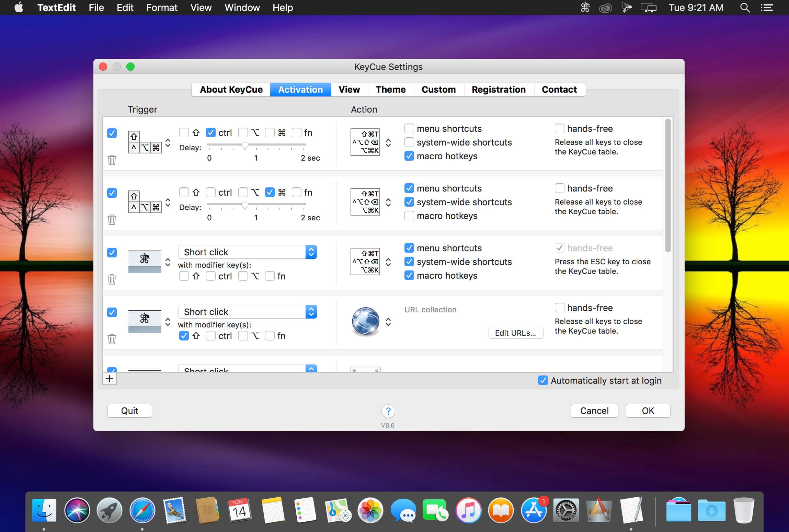
Task: Open System Preferences from the Dock
Action: pyautogui.click(x=566, y=510)
